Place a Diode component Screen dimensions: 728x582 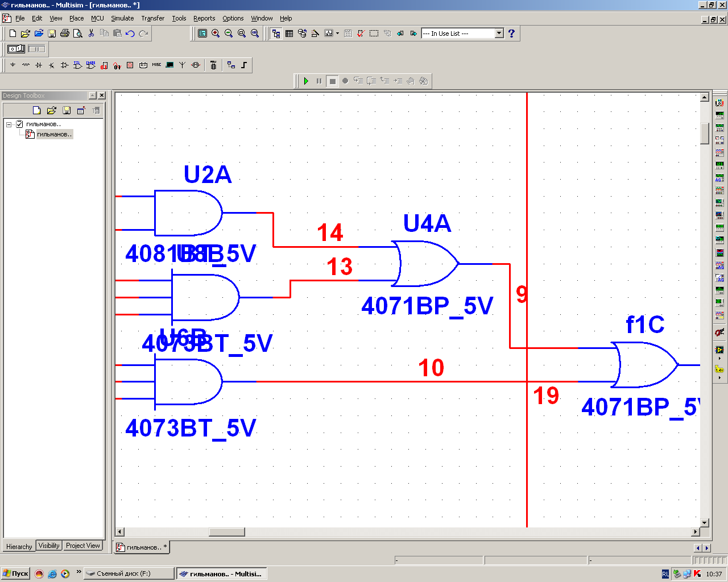(x=39, y=65)
